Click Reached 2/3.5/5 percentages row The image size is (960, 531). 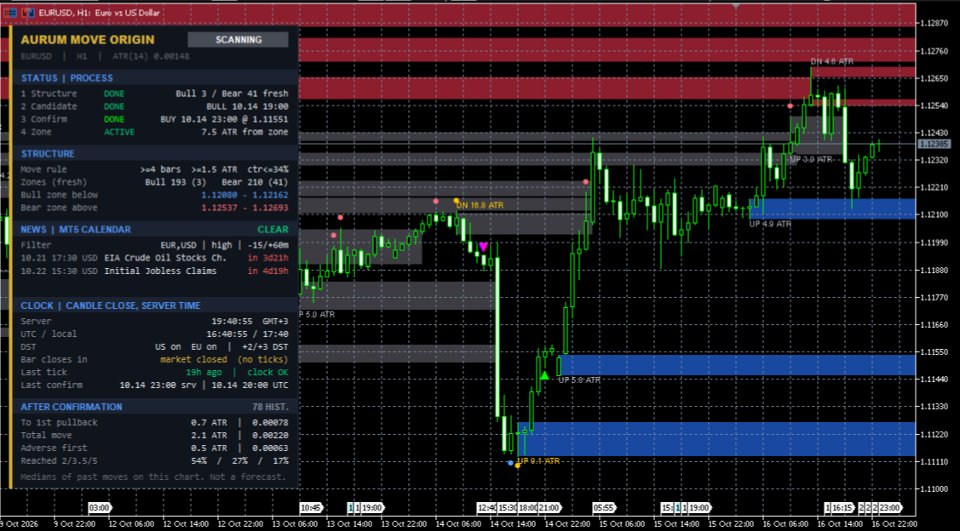[x=154, y=461]
